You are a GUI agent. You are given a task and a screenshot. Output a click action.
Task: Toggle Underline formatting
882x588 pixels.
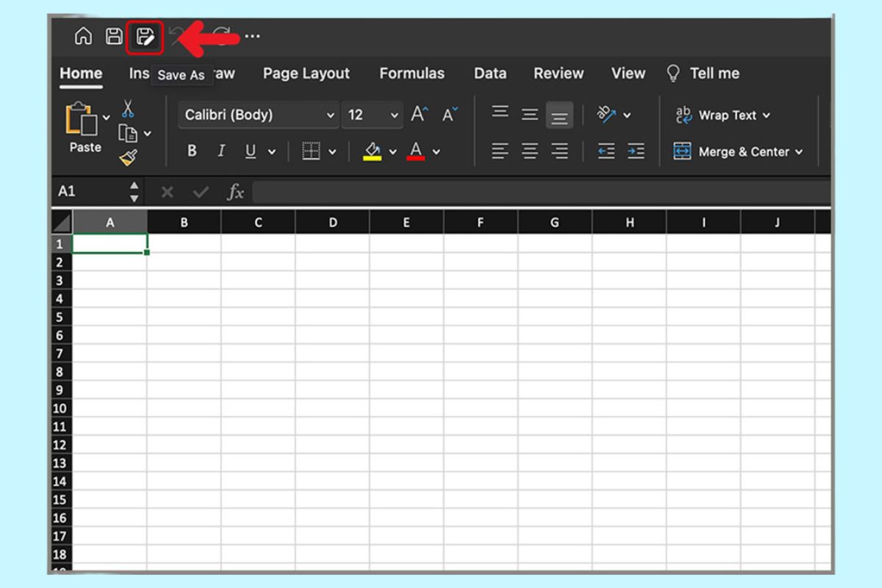pyautogui.click(x=251, y=151)
